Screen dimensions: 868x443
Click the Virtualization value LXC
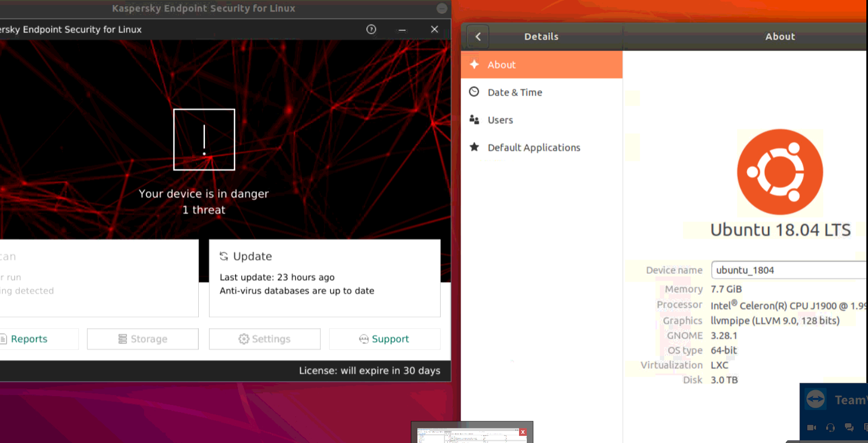(x=719, y=365)
